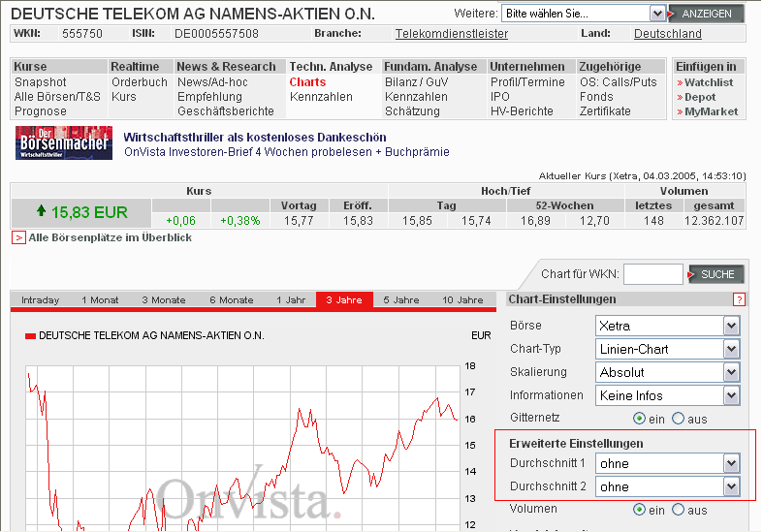Open Geschäftsberichte menu item
Viewport: 763px width, 532px height.
click(x=226, y=111)
